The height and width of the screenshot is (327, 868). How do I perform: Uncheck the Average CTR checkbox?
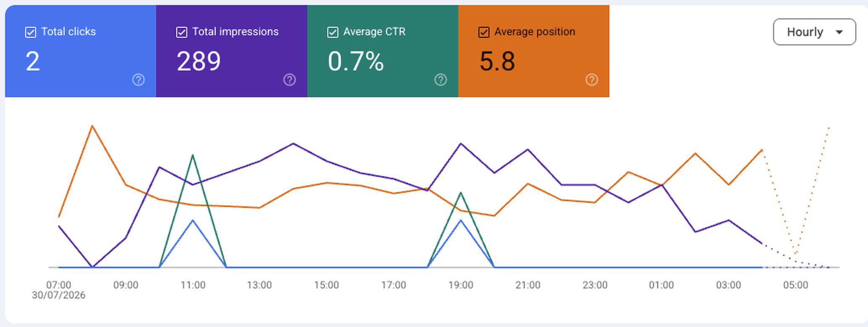333,32
